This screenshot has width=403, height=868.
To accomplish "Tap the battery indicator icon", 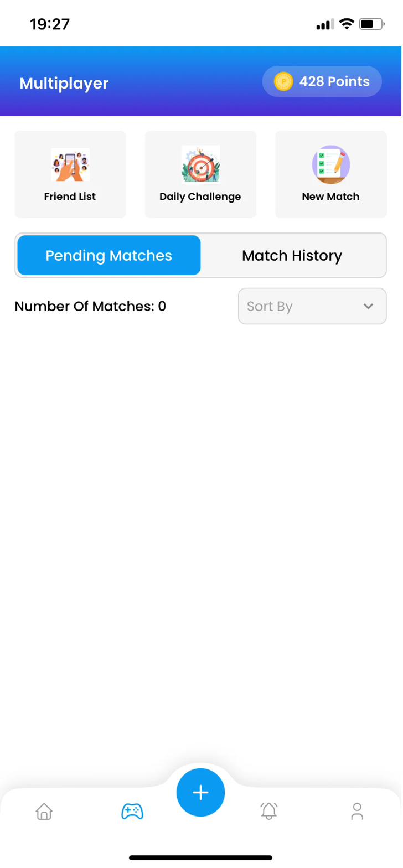I will pos(371,24).
